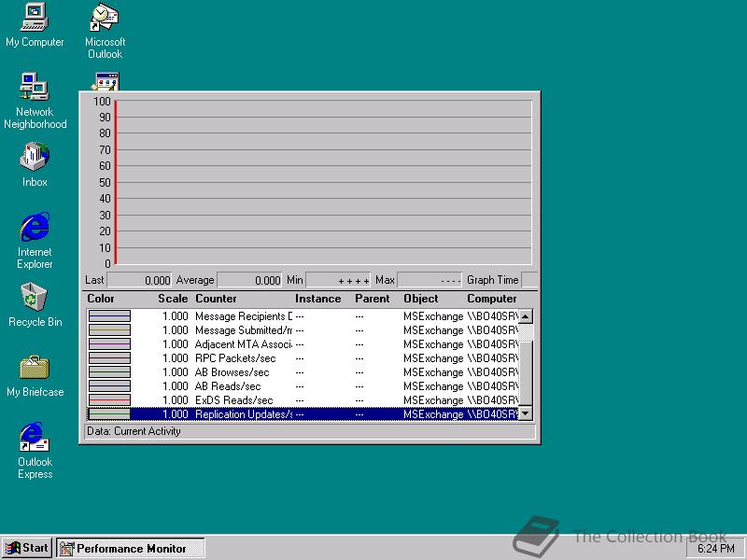This screenshot has height=560, width=747.
Task: Click the Object column header
Action: (x=421, y=299)
